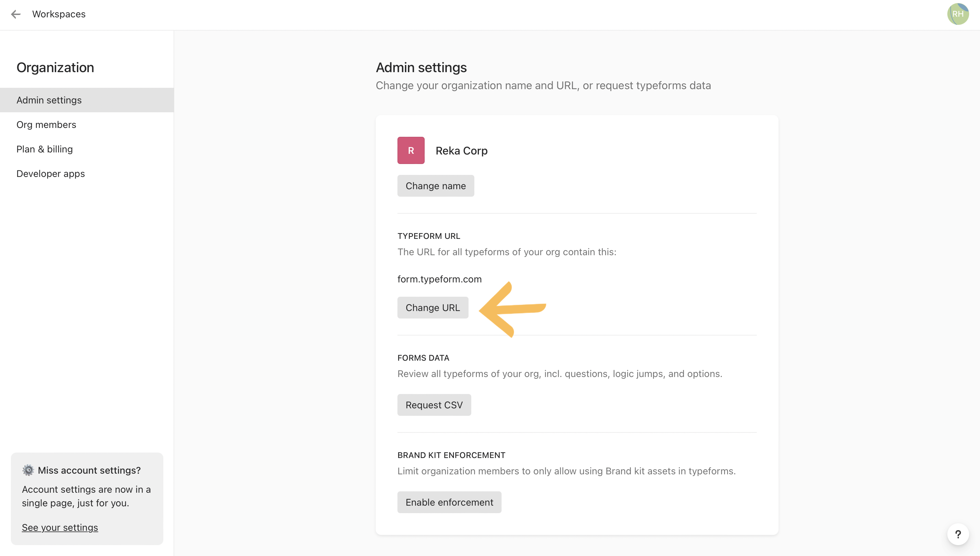Click the FORMS DATA section label
The image size is (980, 556).
coord(423,358)
